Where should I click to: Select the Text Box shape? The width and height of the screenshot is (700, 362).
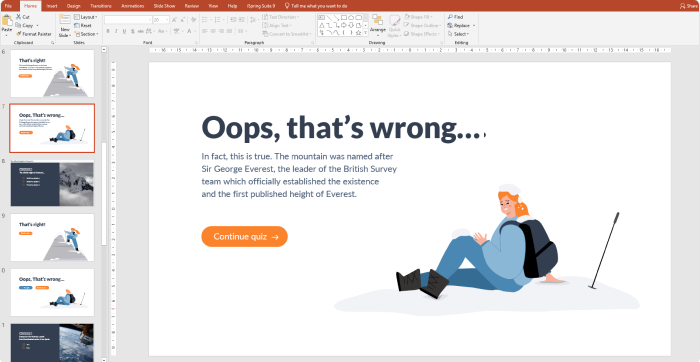[x=321, y=17]
